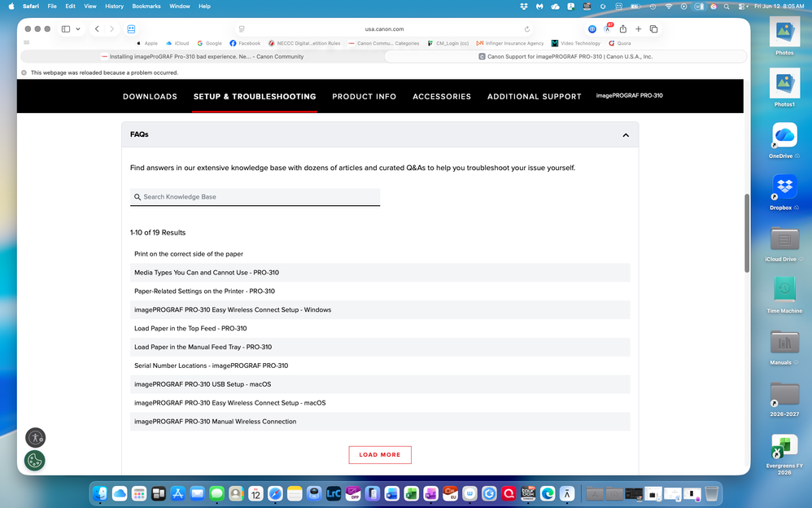Open the sidebar options dropdown arrow
This screenshot has height=508, width=812.
pos(78,29)
